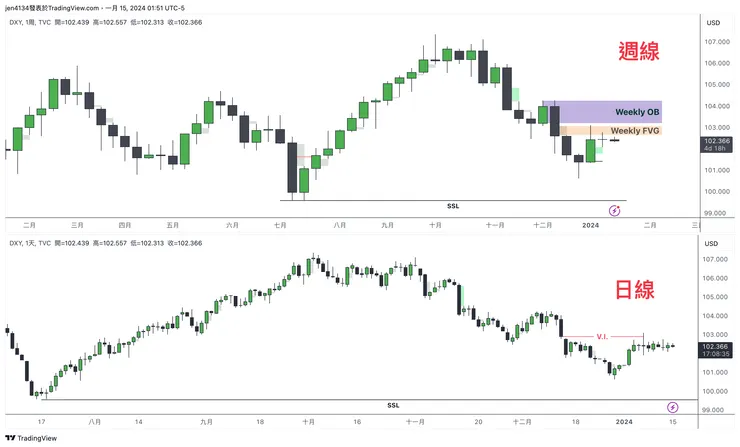Select the V.I. red line label
Image resolution: width=740 pixels, height=447 pixels.
click(x=602, y=337)
